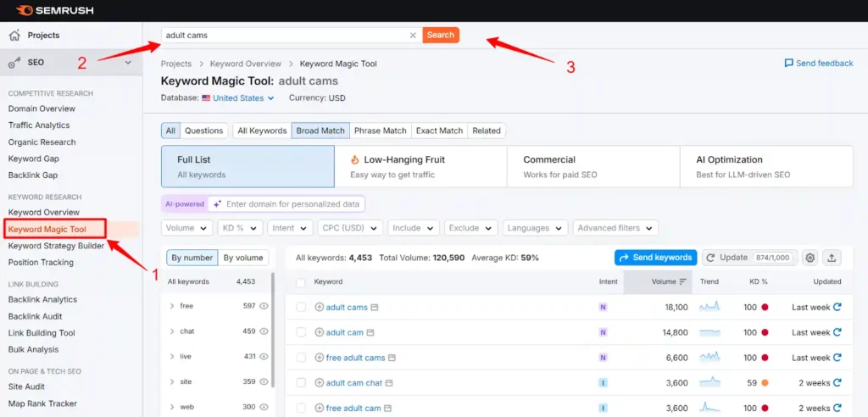Open SERP icon next to 'adult cams'
The height and width of the screenshot is (417, 868).
click(x=374, y=308)
